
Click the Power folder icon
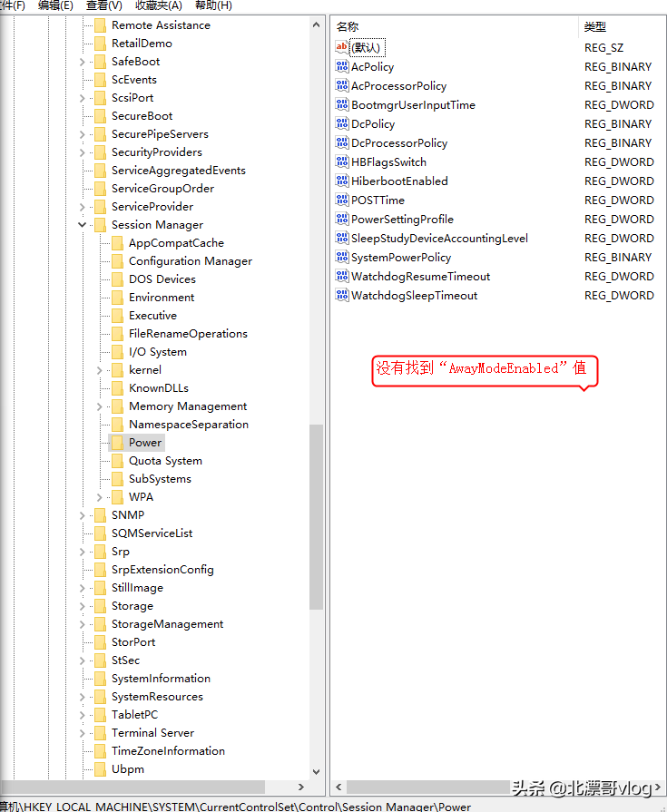[118, 442]
